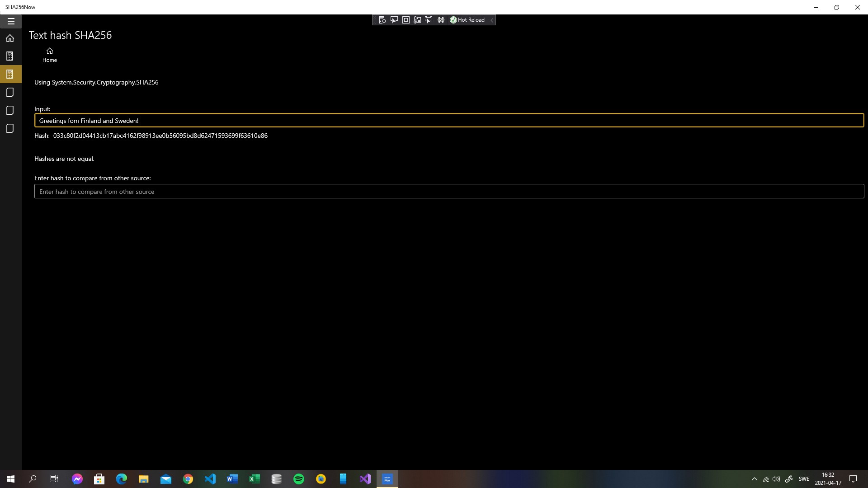This screenshot has height=488, width=868.
Task: Open the hamburger navigation menu
Action: [x=11, y=21]
